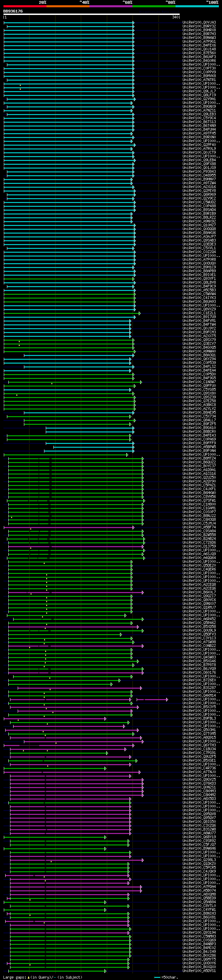The width and height of the screenshot is (222, 980).
Task: Select UniRef100_A6R452 hit name
Action: click(x=199, y=619)
